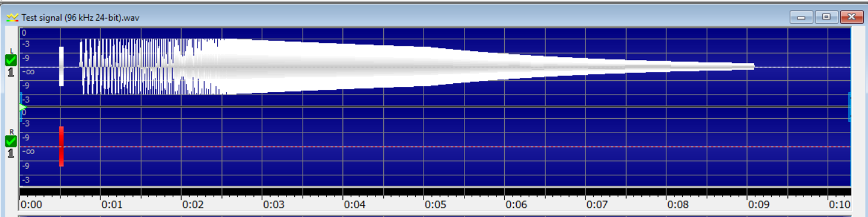Click the 0:01 mark on the time ruler

pyautogui.click(x=112, y=205)
